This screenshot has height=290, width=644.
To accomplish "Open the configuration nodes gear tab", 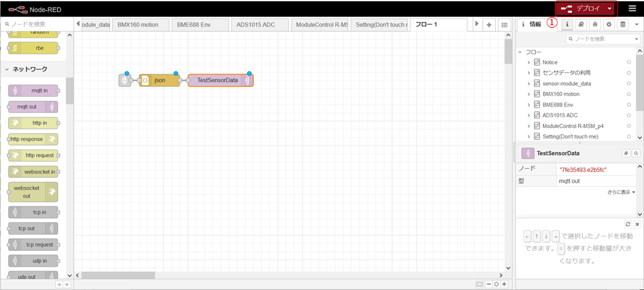I will 609,25.
